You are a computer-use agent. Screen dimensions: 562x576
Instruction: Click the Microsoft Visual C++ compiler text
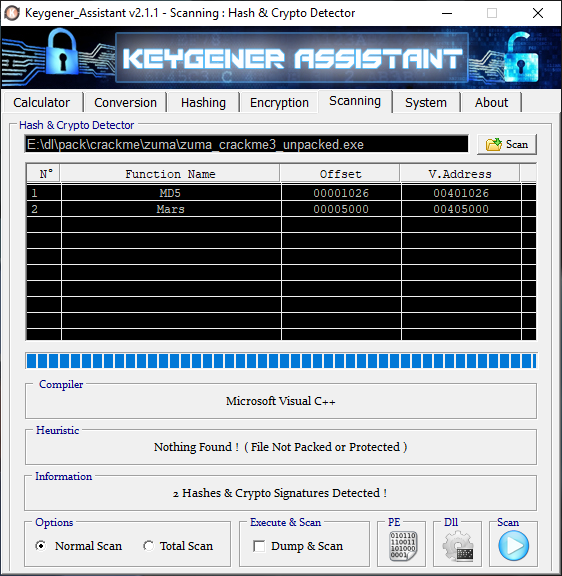tap(281, 401)
